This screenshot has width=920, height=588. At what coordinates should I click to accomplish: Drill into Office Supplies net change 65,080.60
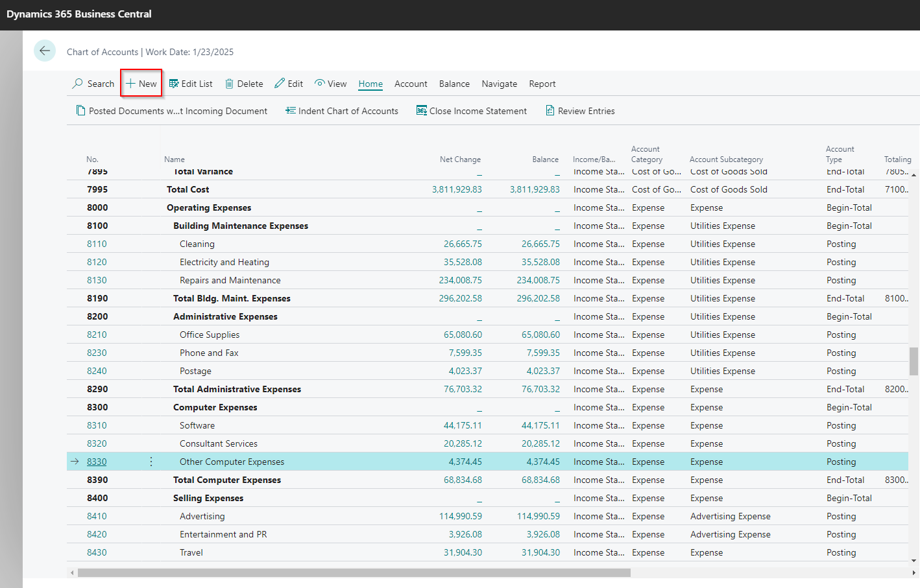463,335
